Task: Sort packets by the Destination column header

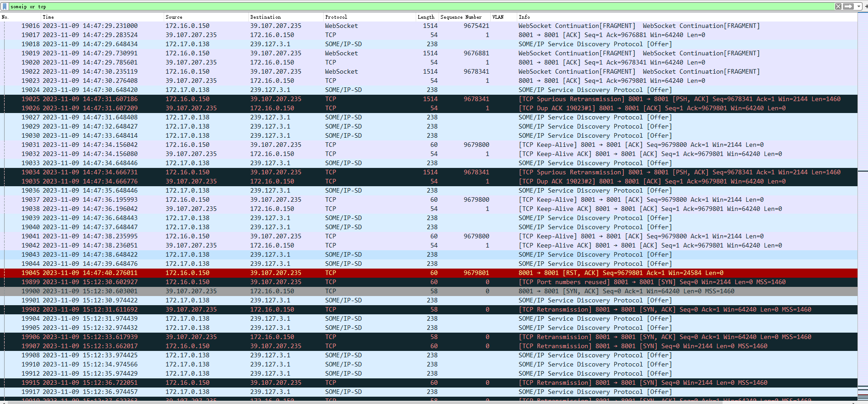Action: [x=286, y=17]
